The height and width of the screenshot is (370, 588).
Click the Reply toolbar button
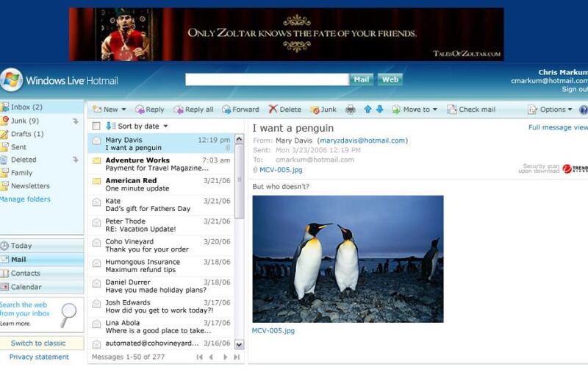(x=150, y=110)
